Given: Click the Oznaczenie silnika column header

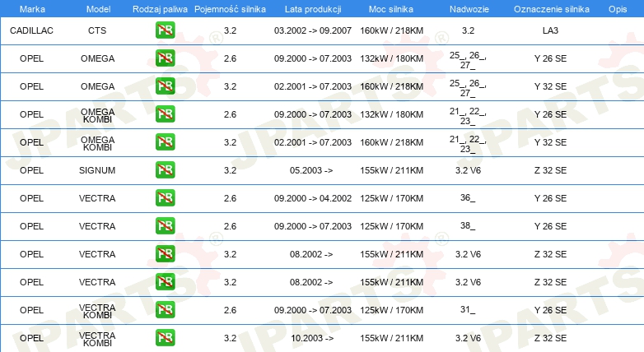Looking at the screenshot, I should (x=552, y=9).
